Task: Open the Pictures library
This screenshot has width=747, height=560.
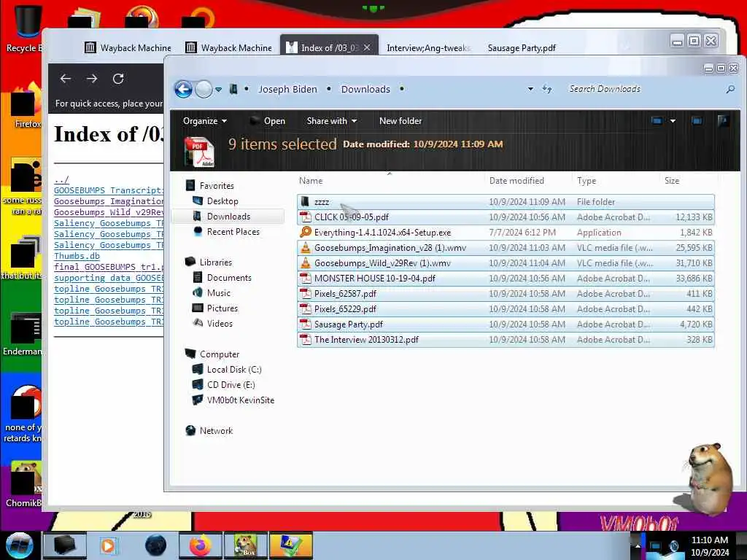Action: pyautogui.click(x=222, y=308)
